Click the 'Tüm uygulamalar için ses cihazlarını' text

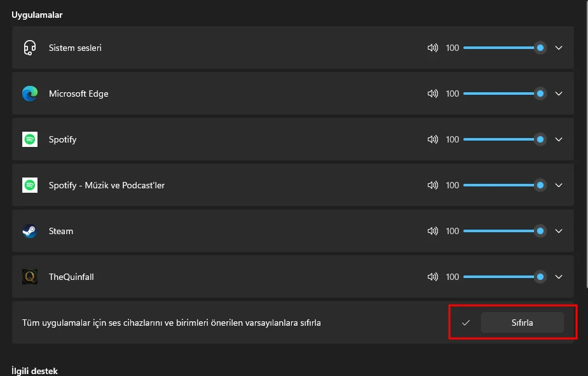coord(93,323)
